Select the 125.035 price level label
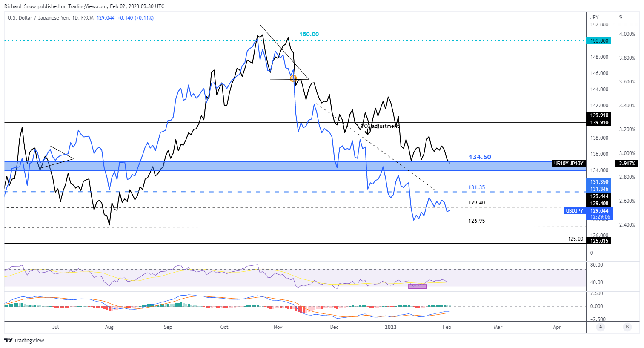 599,241
